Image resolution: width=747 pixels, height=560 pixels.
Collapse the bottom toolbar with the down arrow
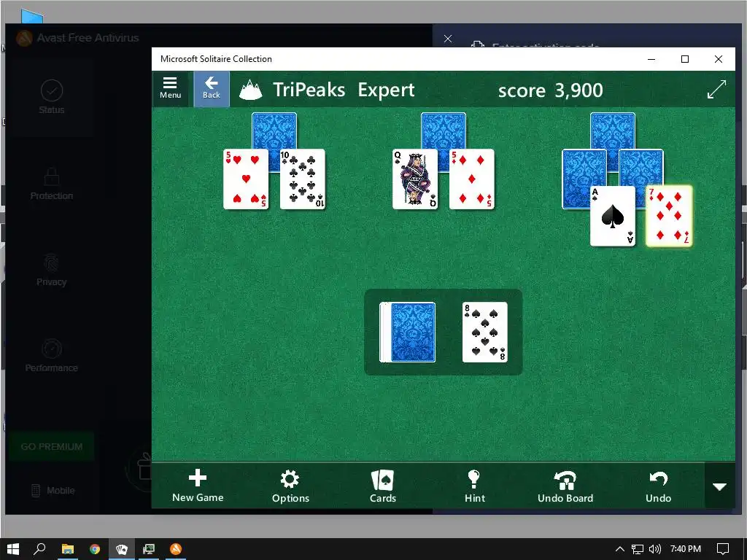point(719,486)
